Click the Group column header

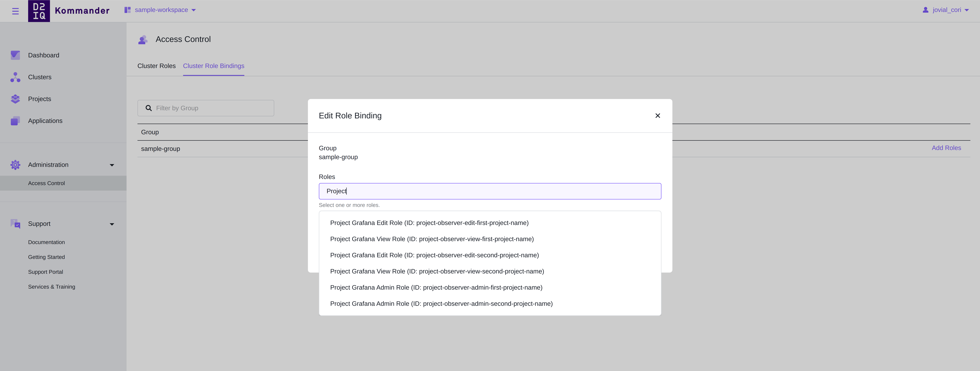(x=150, y=132)
